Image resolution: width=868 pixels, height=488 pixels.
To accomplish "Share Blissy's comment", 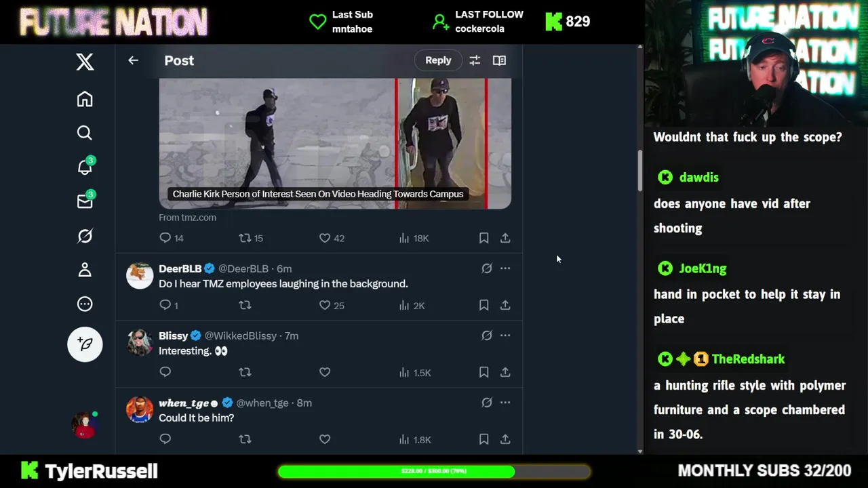I will [505, 372].
